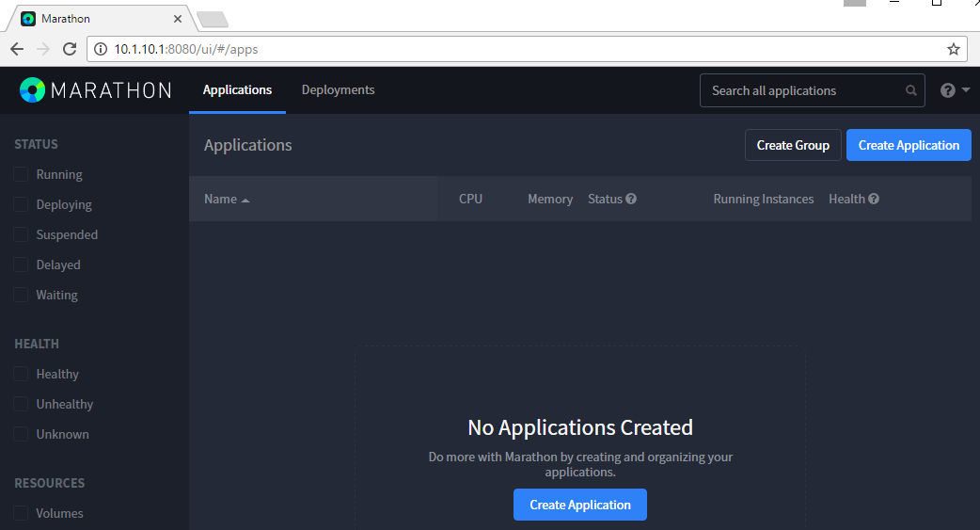980x530 pixels.
Task: Click the No Applications Created heading
Action: pyautogui.click(x=580, y=427)
